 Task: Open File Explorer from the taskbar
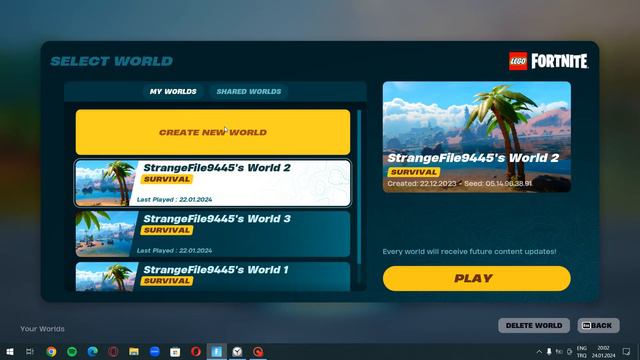coord(134,351)
